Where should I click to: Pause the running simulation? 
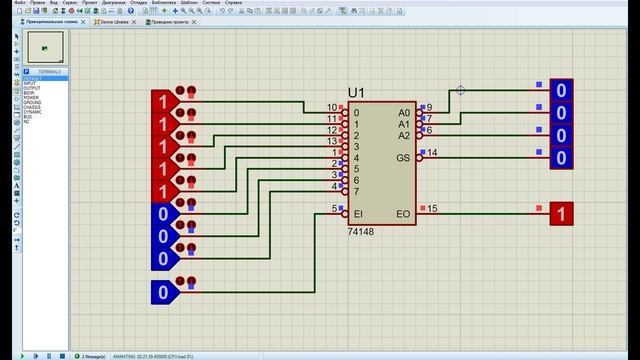click(49, 356)
